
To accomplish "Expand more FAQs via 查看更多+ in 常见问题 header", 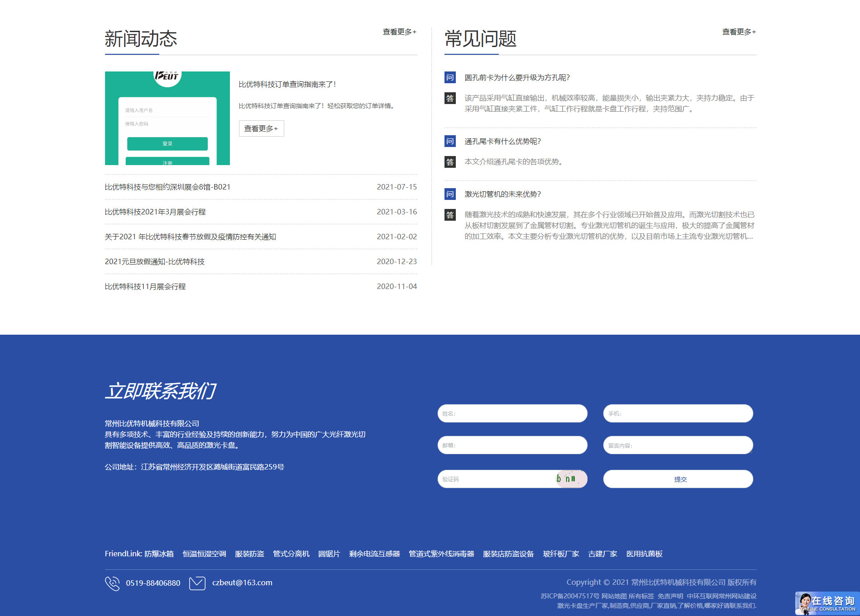I will click(739, 32).
